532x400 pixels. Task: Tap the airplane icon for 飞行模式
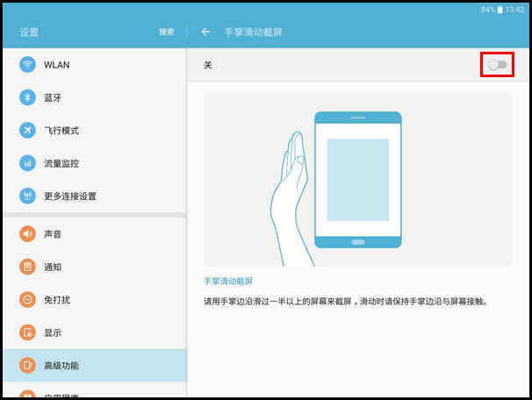pos(27,130)
